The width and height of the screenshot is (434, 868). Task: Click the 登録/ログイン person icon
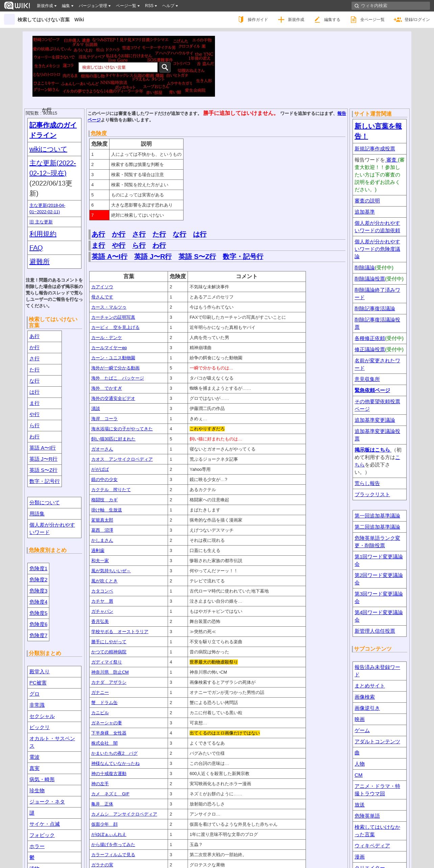click(x=397, y=20)
